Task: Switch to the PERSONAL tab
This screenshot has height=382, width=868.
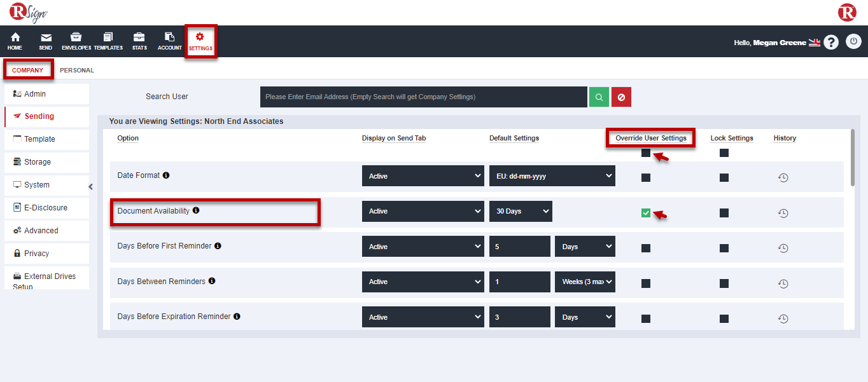Action: click(x=76, y=70)
